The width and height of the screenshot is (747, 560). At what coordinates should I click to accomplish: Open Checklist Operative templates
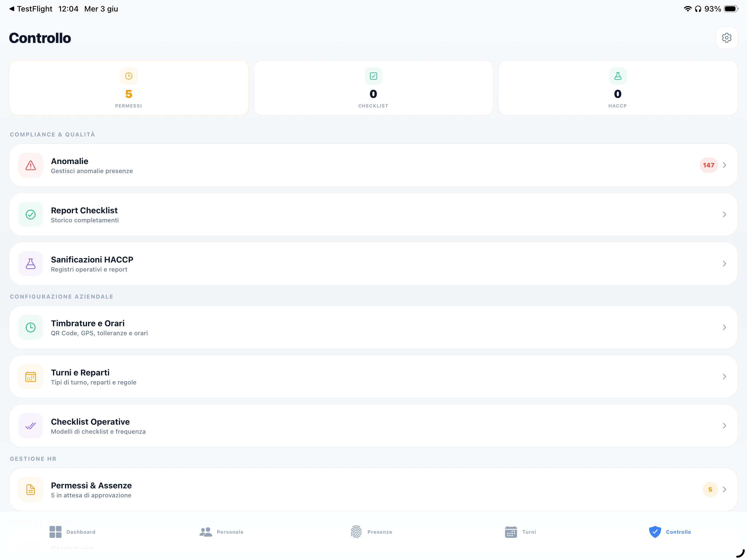pyautogui.click(x=373, y=426)
